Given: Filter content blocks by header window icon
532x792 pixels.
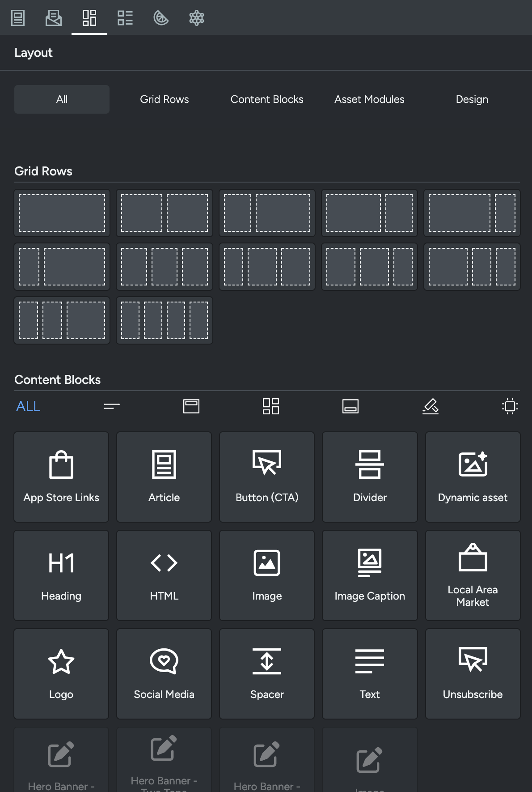Looking at the screenshot, I should 191,406.
